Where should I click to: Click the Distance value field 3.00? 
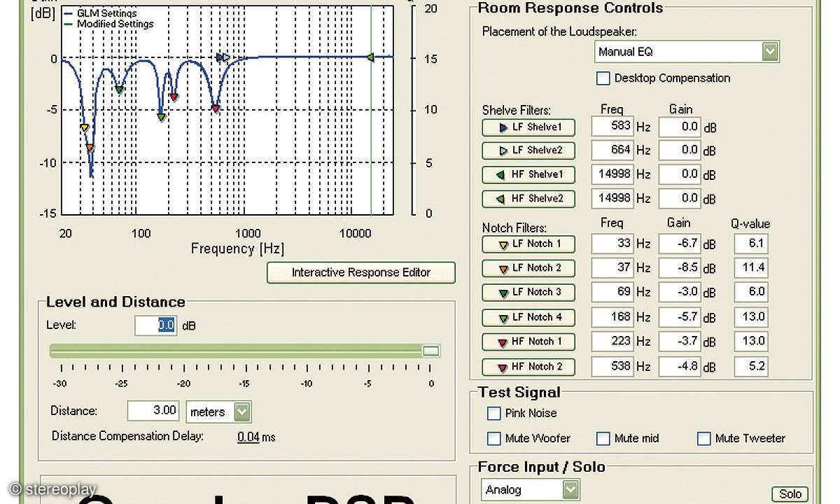click(x=154, y=411)
